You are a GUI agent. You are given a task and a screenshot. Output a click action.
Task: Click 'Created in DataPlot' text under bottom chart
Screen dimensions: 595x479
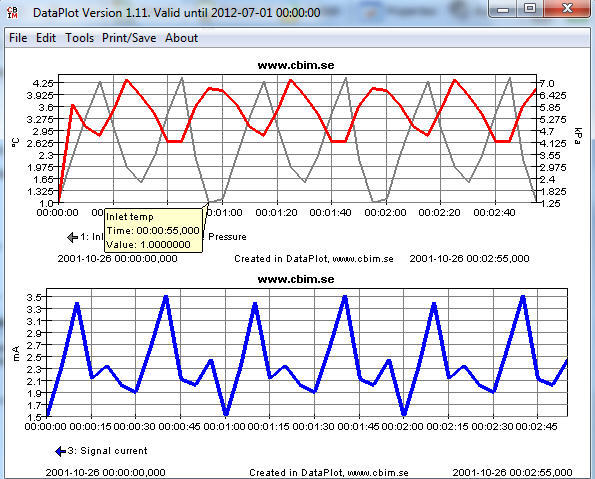(x=329, y=473)
